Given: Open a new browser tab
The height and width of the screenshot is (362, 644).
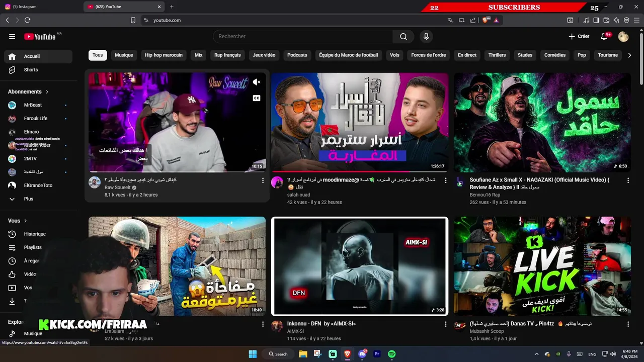Looking at the screenshot, I should click(172, 7).
